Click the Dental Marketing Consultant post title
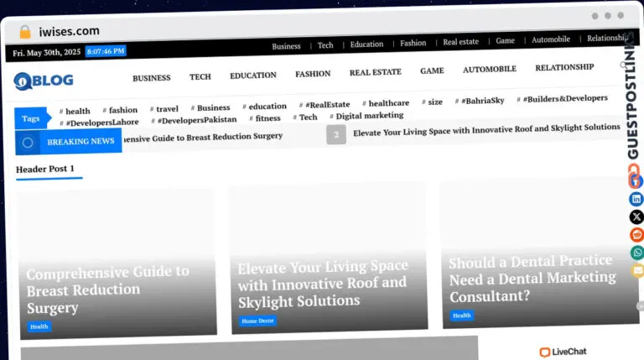Image resolution: width=644 pixels, height=360 pixels. [532, 279]
